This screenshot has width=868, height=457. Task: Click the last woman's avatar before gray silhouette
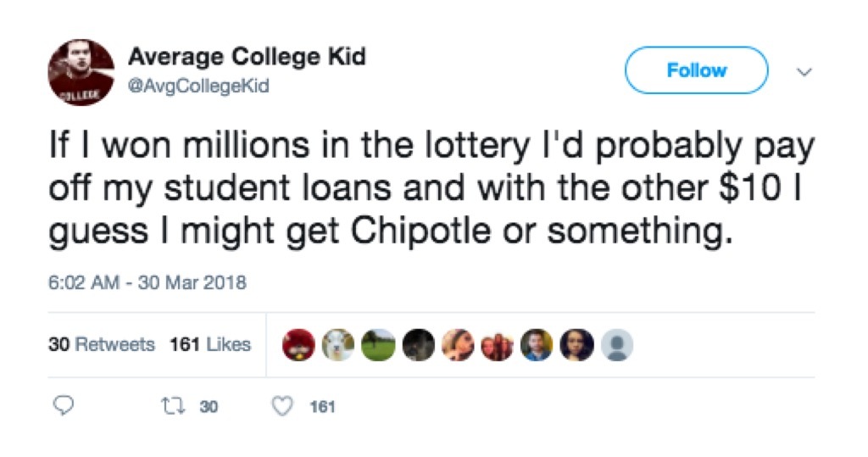(x=576, y=345)
